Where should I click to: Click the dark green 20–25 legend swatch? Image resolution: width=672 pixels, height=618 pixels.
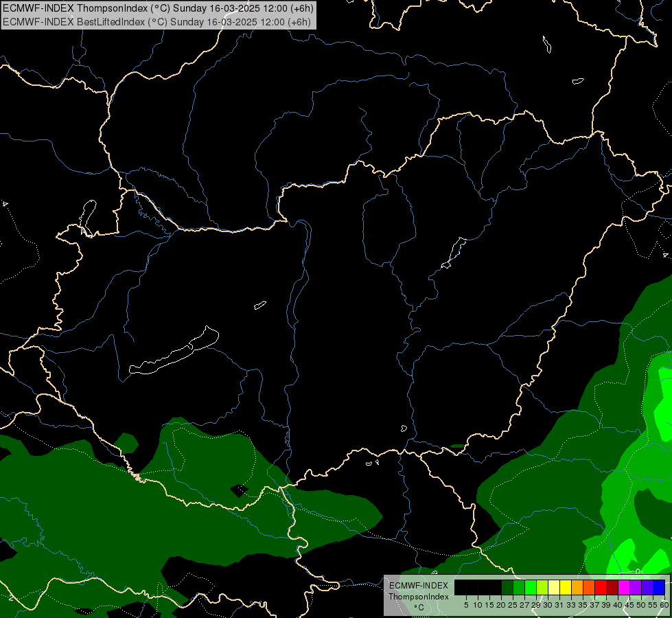click(x=507, y=587)
